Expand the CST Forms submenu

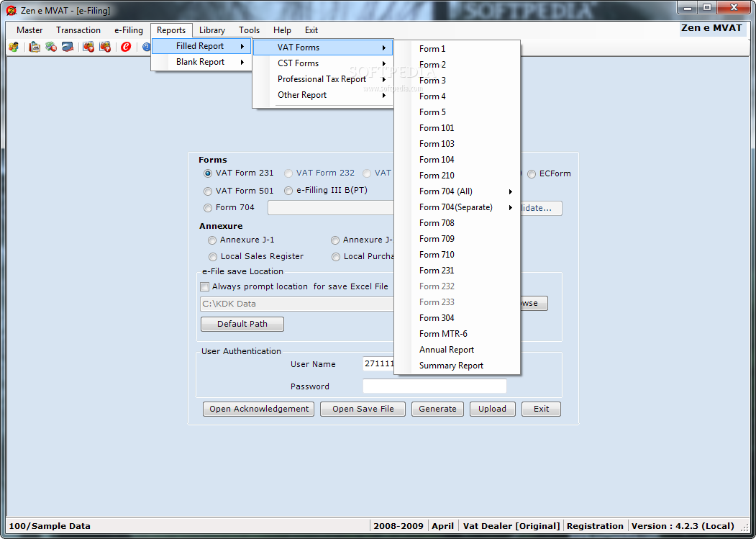322,63
